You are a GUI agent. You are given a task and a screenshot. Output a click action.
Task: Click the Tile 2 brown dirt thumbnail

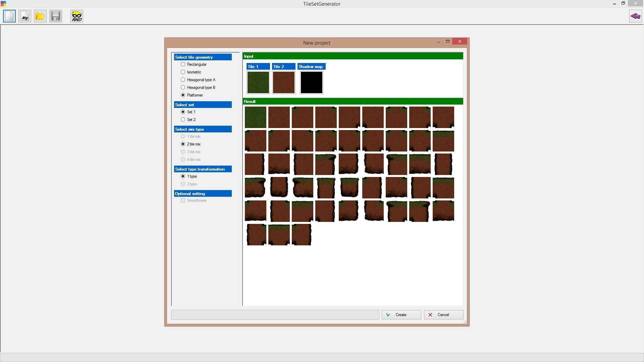point(283,82)
